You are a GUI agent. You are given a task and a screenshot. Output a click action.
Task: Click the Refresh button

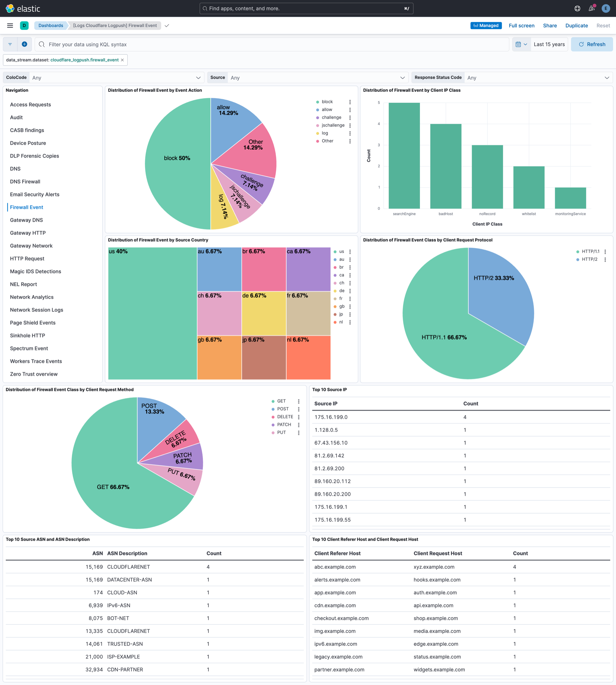[592, 45]
